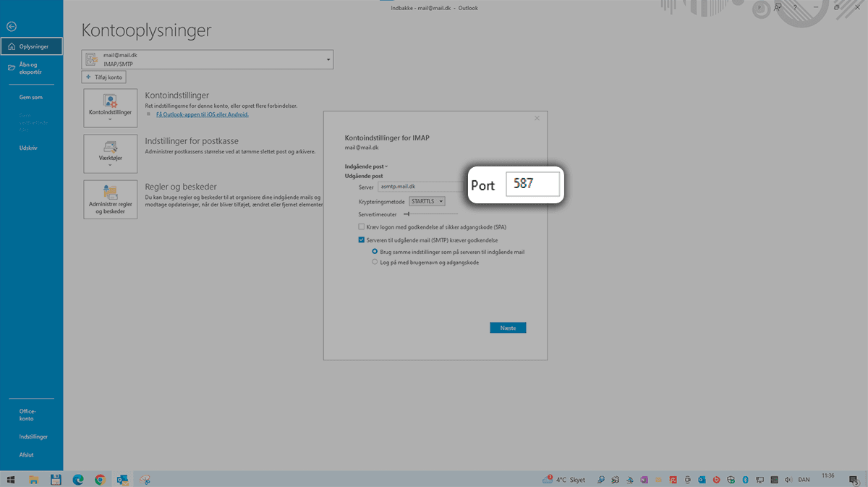868x487 pixels.
Task: Select Log på med brugernavn og adgangskode
Action: pyautogui.click(x=375, y=263)
